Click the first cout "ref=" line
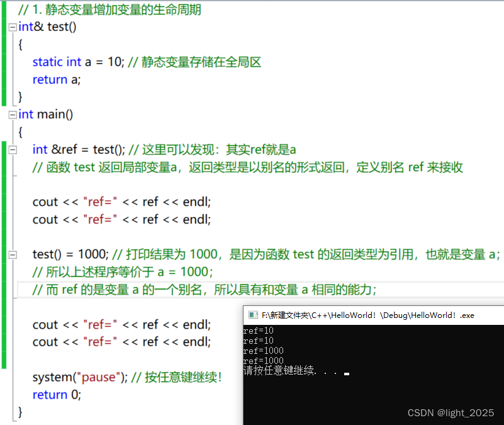504x425 pixels. coord(121,202)
